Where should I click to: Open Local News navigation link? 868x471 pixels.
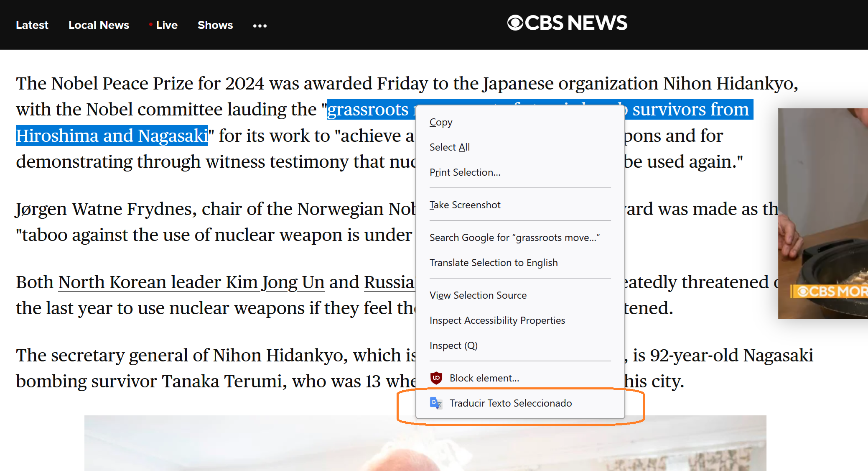(x=99, y=25)
